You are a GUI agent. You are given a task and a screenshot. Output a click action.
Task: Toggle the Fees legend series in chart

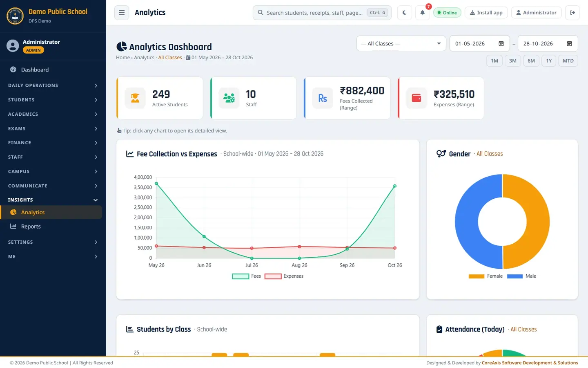coord(246,276)
